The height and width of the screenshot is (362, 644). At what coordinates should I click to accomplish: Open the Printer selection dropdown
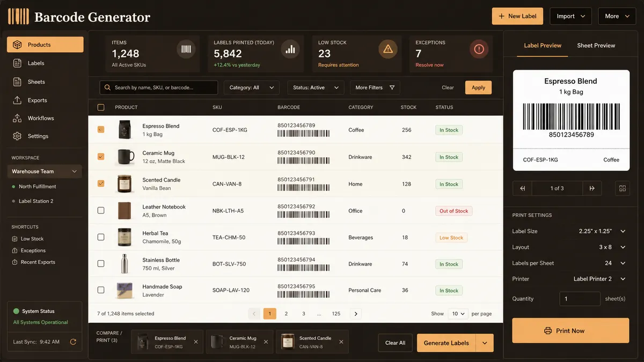[599, 279]
